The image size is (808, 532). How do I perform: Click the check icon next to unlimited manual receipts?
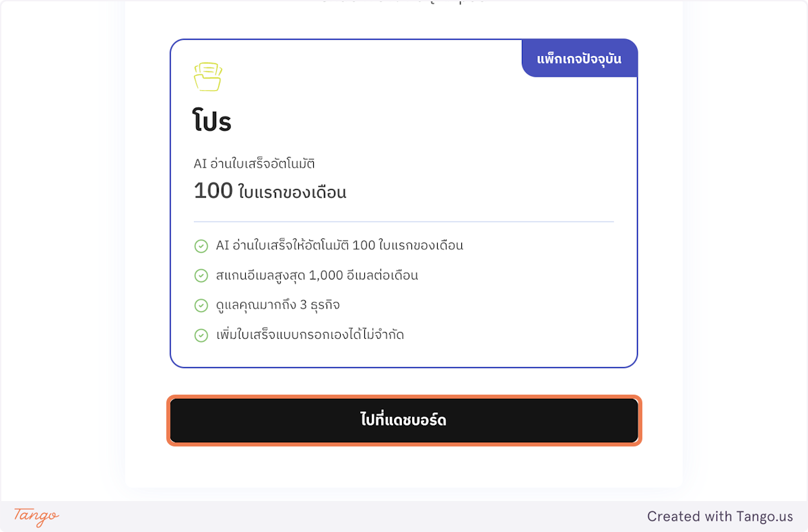coord(201,335)
